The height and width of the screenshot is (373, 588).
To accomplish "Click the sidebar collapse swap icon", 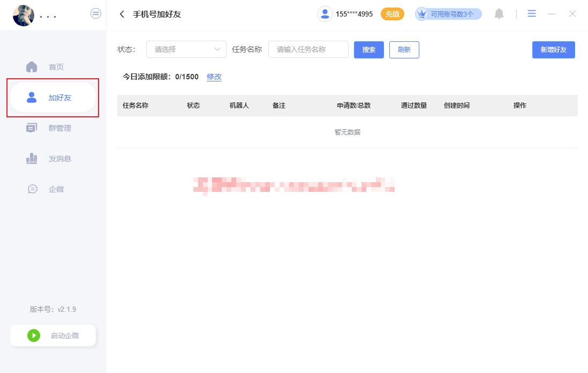I will point(96,13).
